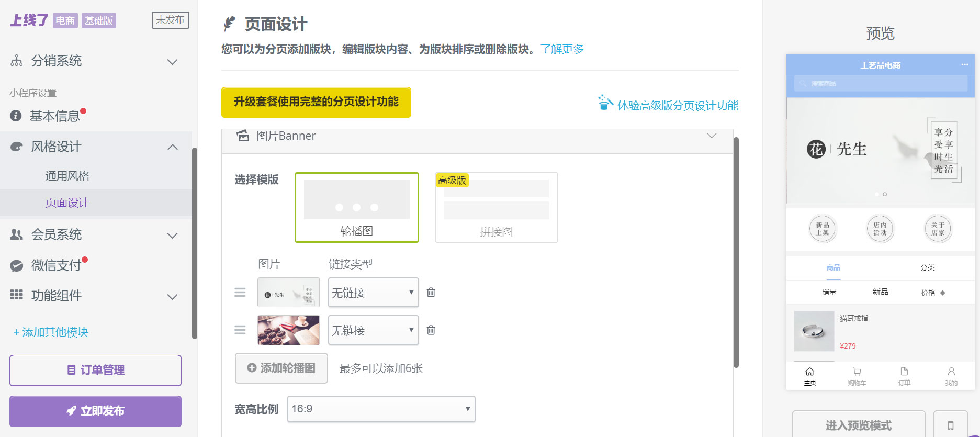
Task: Click the 图片Banner block icon
Action: point(243,136)
